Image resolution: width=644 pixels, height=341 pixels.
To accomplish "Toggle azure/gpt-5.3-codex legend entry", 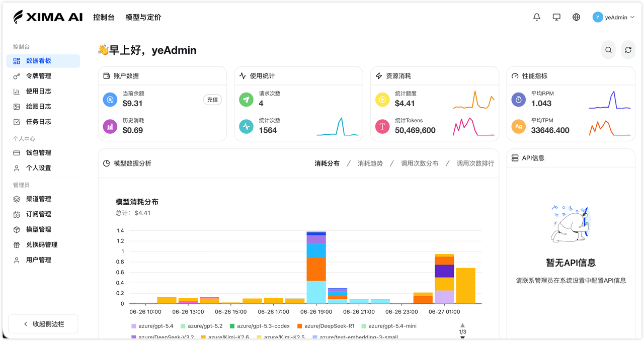I will coord(260,326).
